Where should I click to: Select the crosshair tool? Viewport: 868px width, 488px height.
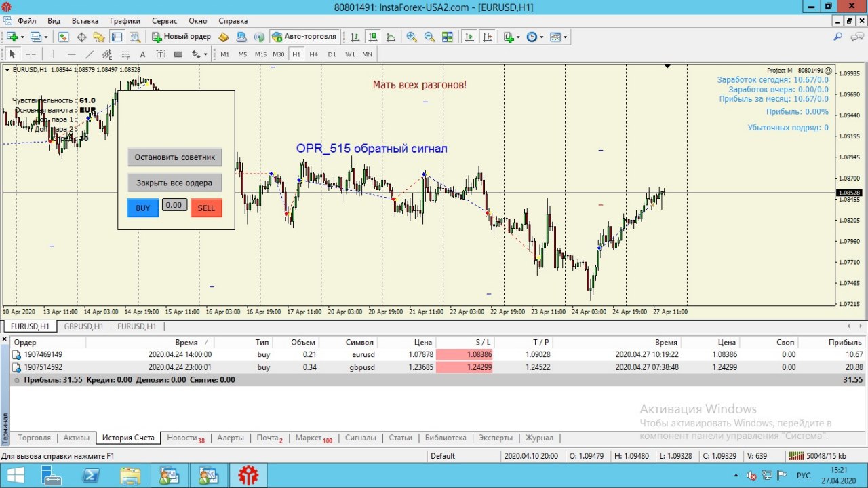(31, 54)
